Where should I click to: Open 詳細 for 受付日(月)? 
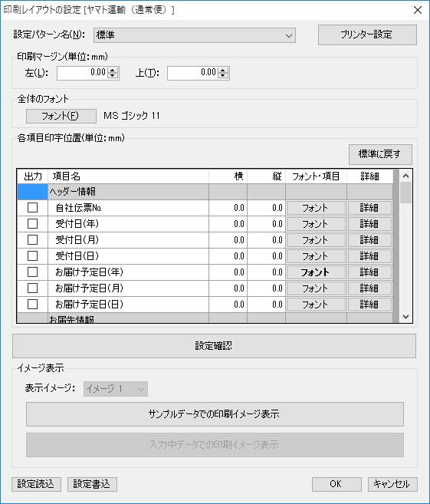pos(369,240)
